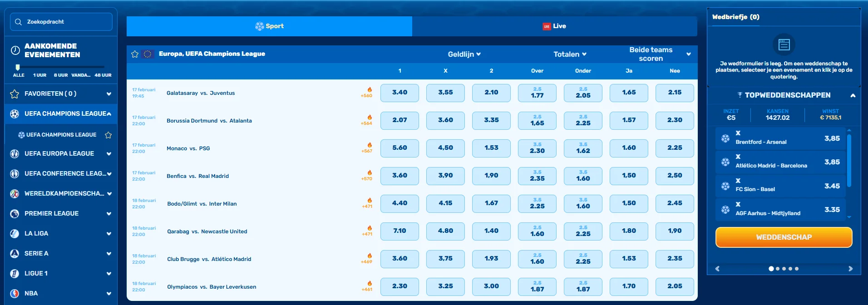This screenshot has height=305, width=868.
Task: Switch to the Live tab
Action: [x=554, y=26]
